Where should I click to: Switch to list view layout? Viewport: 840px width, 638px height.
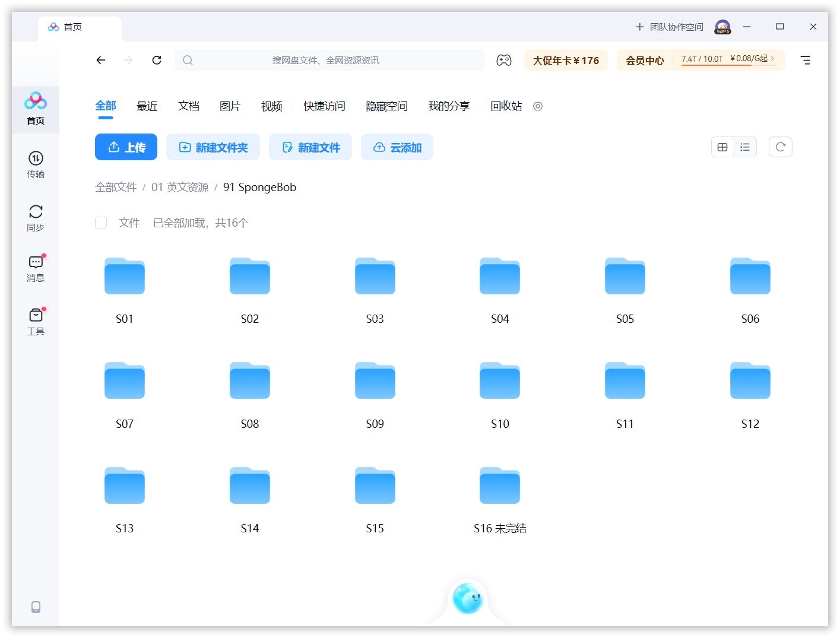coord(745,147)
